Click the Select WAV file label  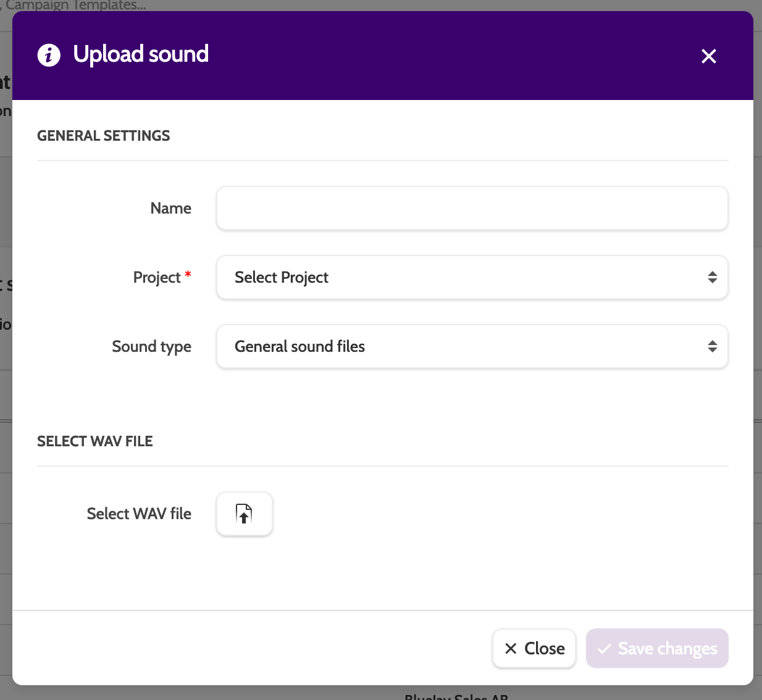pos(139,514)
